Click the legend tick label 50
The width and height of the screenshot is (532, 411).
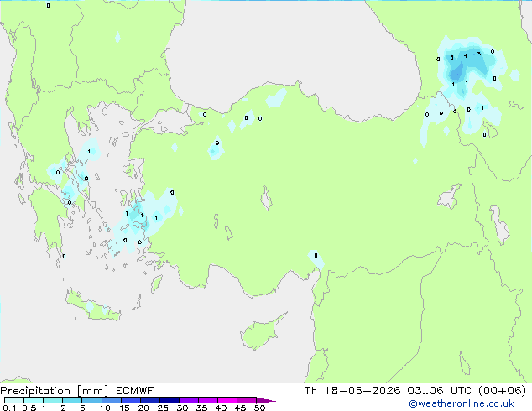[x=260, y=408]
